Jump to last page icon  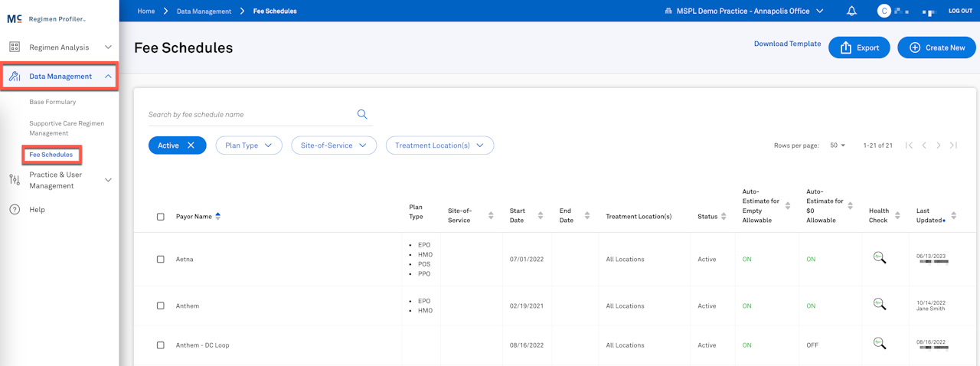[953, 145]
